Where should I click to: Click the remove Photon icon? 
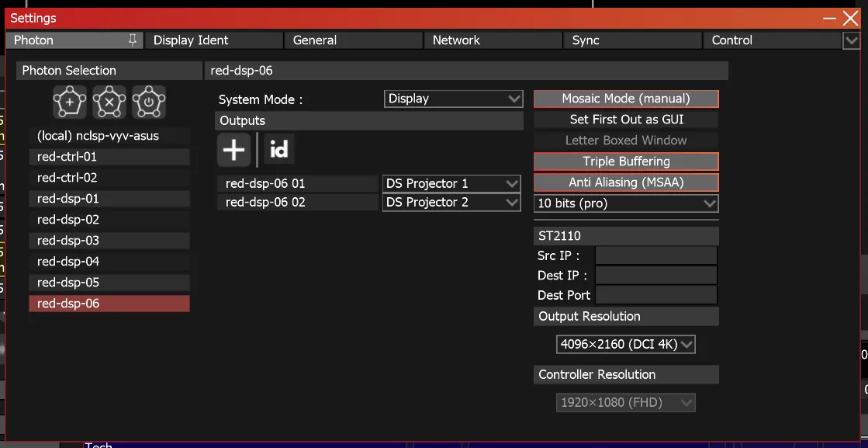(109, 102)
